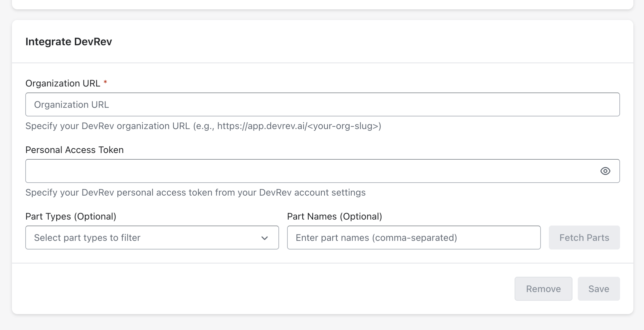644x330 pixels.
Task: Focus the Personal Access Token field
Action: [309, 171]
